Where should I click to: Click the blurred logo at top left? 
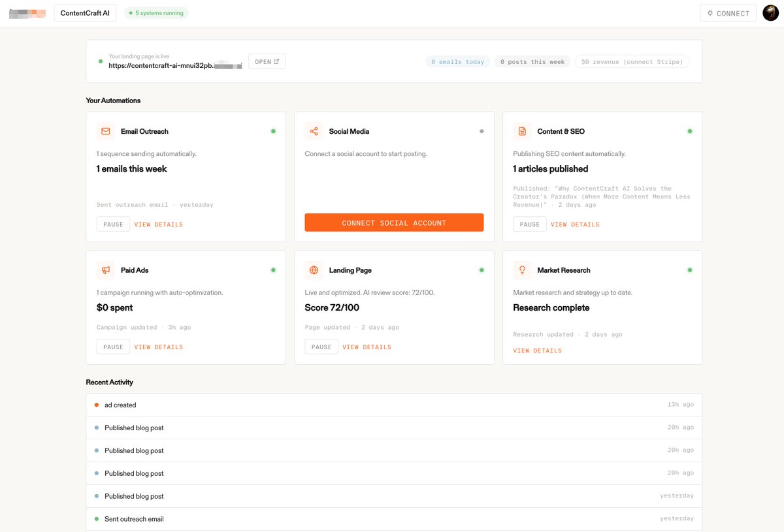coord(27,13)
